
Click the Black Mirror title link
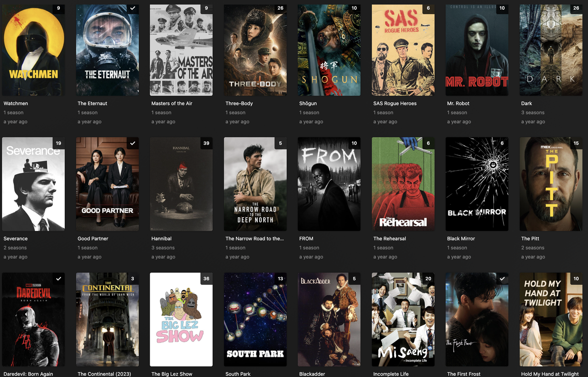pos(461,239)
